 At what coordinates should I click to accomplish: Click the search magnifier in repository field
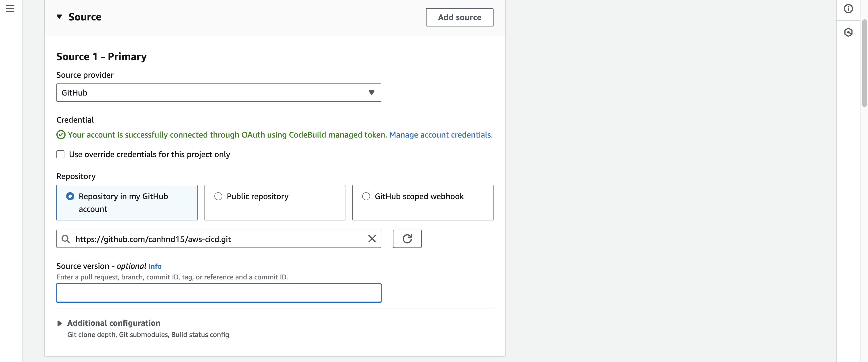66,239
